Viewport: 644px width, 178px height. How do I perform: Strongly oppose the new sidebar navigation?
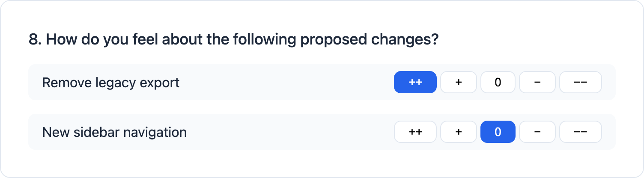(580, 132)
